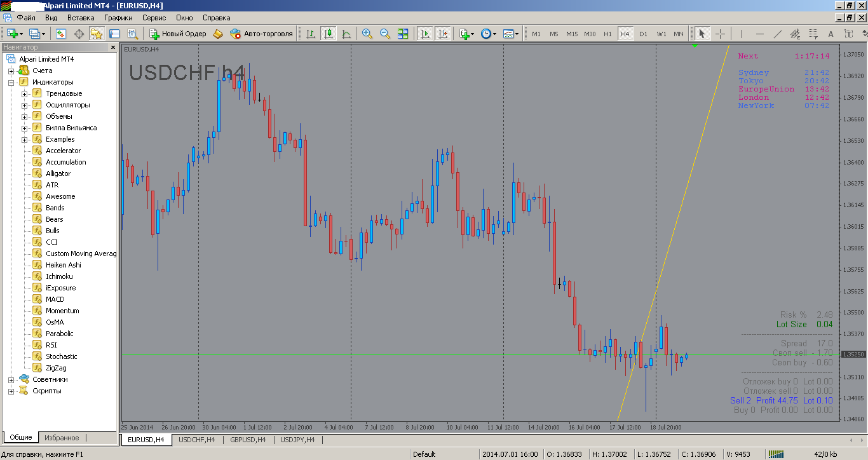Select the M1 timeframe
This screenshot has width=868, height=460.
536,34
